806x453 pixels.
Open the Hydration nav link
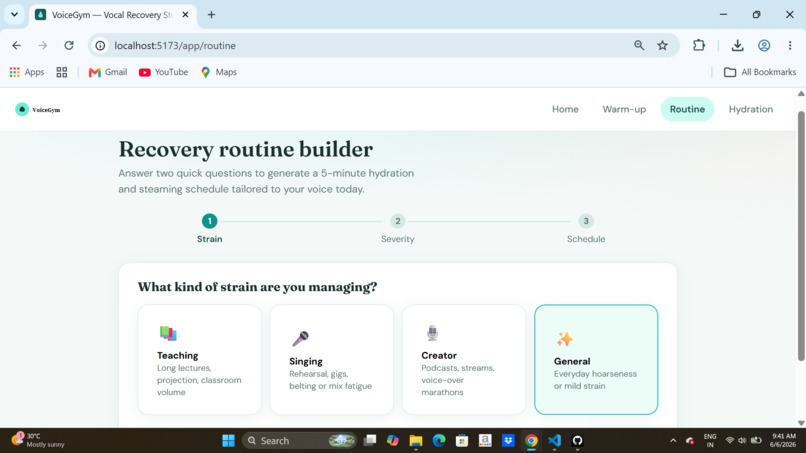[750, 109]
